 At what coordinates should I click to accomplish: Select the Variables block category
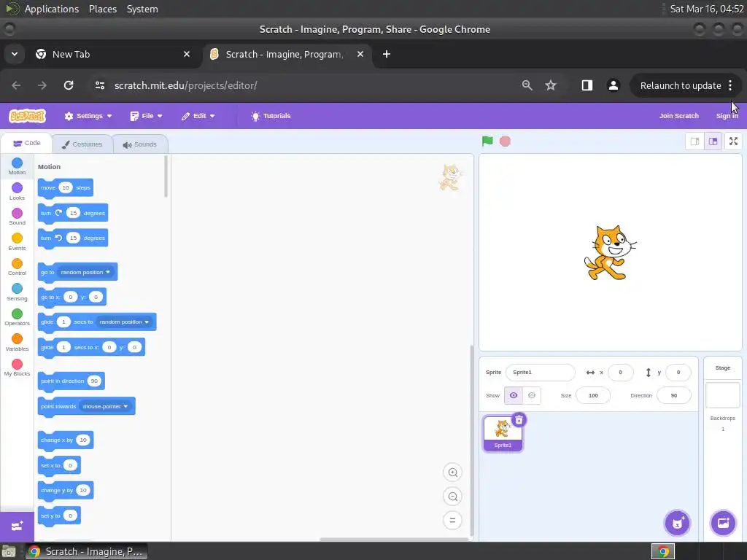pyautogui.click(x=18, y=343)
